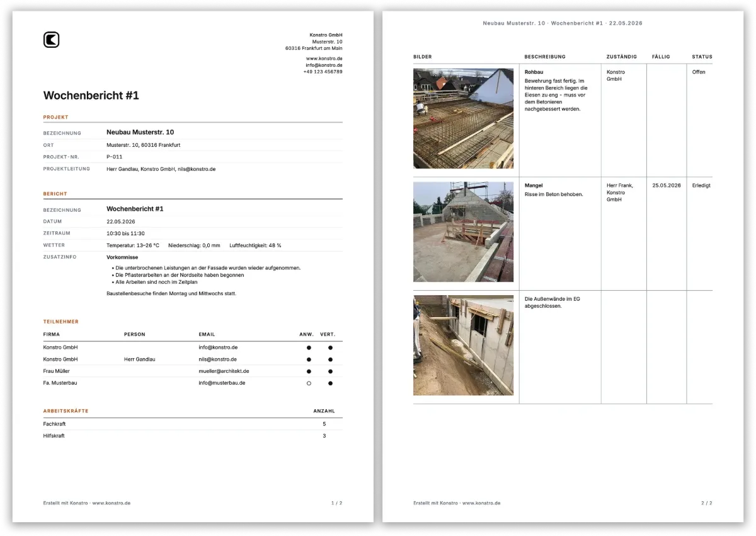Click Konstro GmbH first row distribution dot

330,347
